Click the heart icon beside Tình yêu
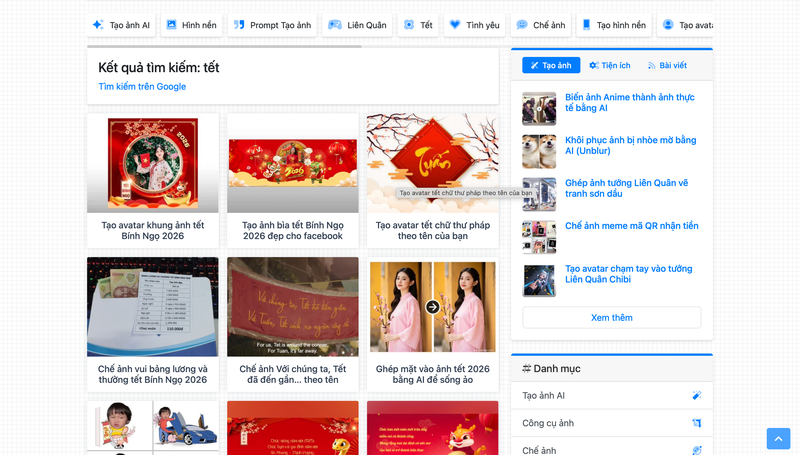Screen dimensions: 800x455 455,24
